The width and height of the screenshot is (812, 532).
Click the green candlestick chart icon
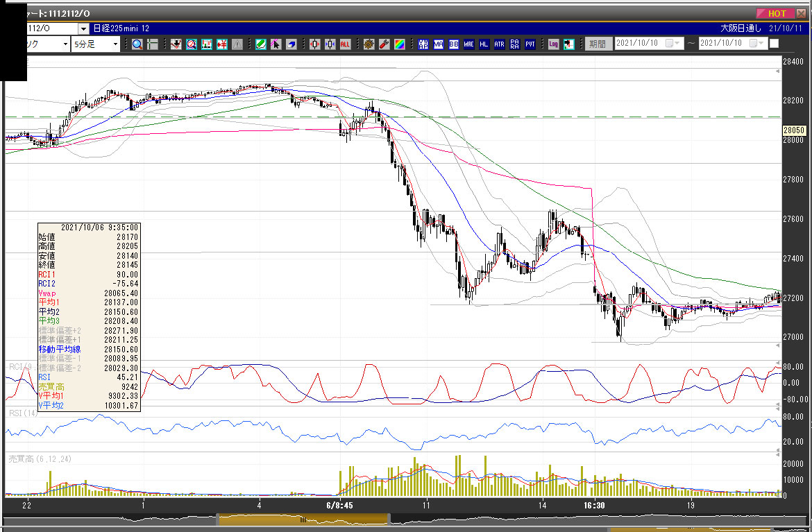pyautogui.click(x=207, y=44)
